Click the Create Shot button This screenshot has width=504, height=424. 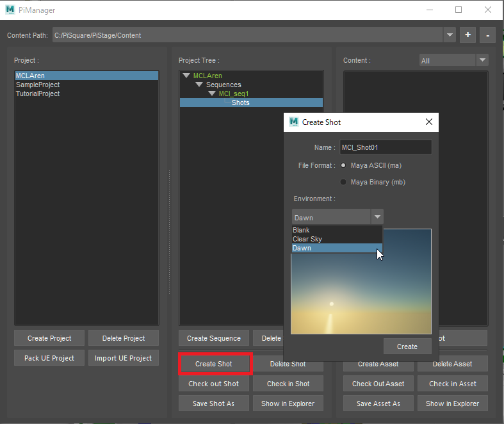point(214,364)
